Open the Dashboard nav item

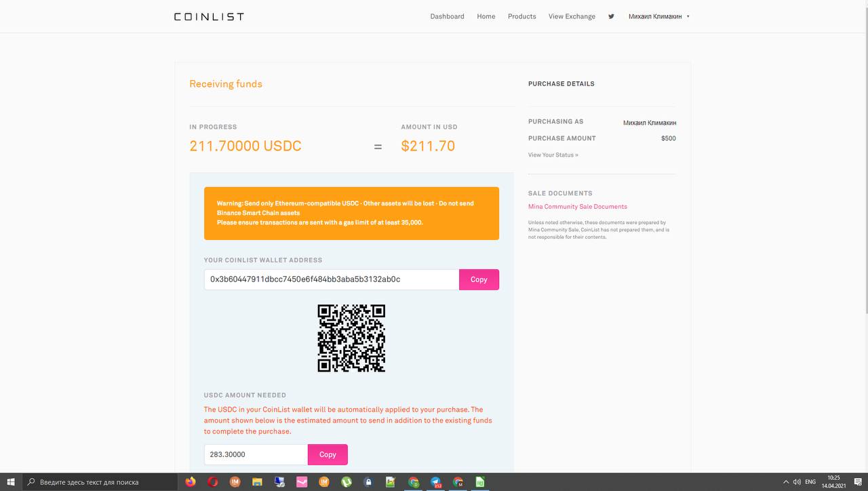point(447,16)
